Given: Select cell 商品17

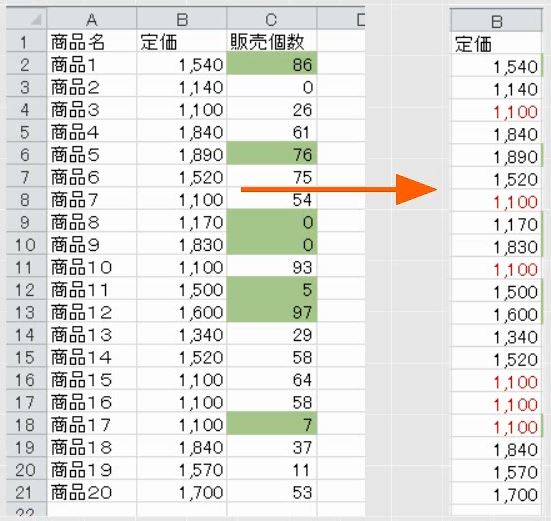Looking at the screenshot, I should coord(91,424).
